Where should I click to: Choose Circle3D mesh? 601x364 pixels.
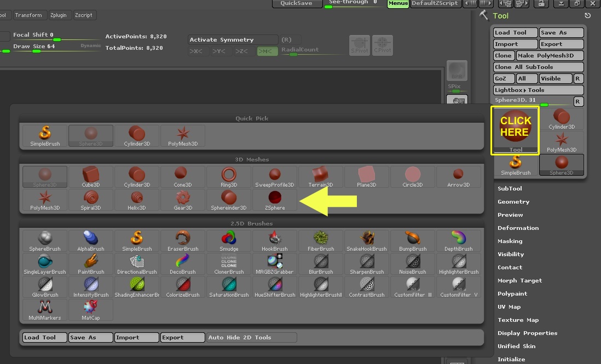coord(413,177)
